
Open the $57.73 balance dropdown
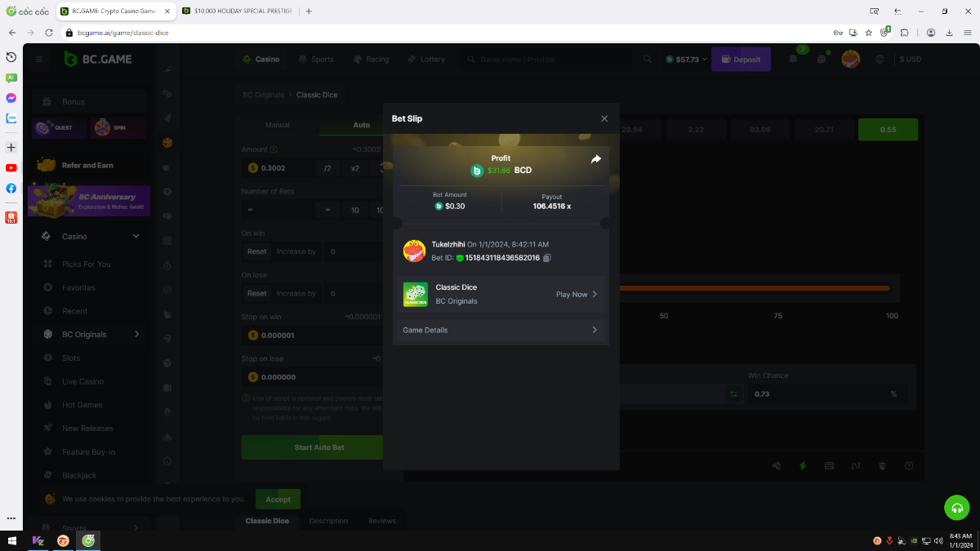tap(686, 60)
